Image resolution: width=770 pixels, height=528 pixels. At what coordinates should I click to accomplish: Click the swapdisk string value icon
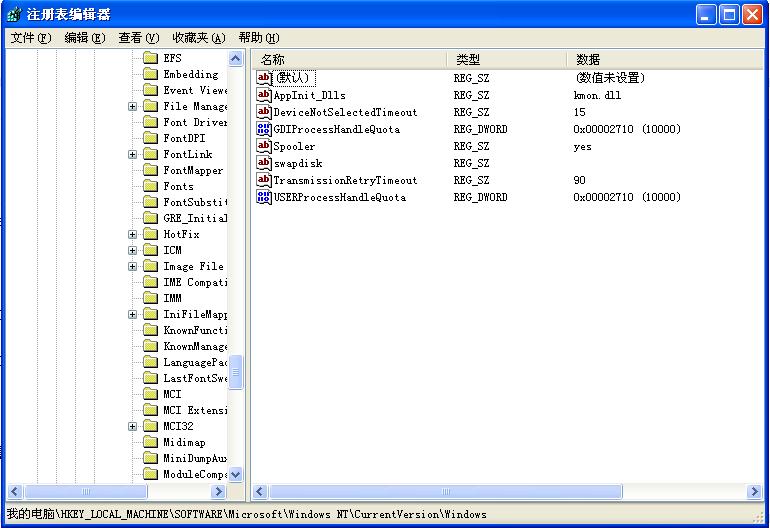264,163
